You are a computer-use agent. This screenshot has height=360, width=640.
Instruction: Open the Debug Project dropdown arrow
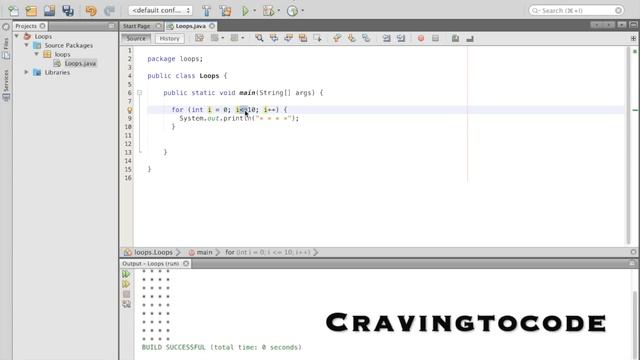click(279, 11)
